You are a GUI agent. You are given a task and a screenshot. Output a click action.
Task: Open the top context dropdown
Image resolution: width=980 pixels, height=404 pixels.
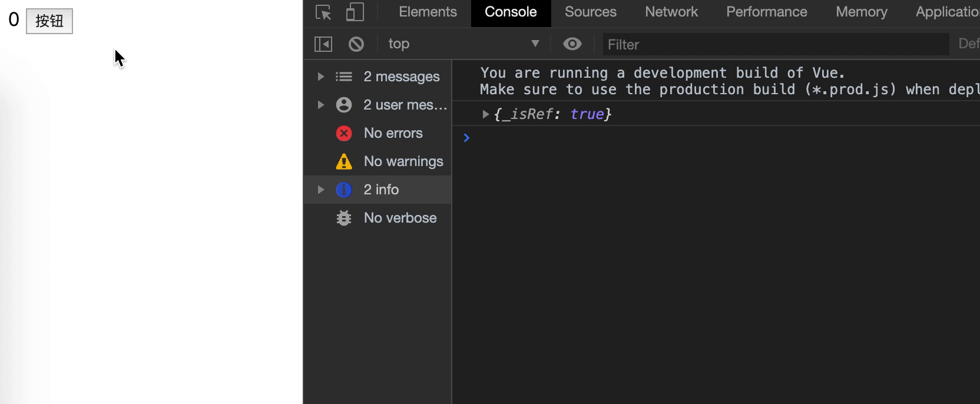[x=463, y=44]
